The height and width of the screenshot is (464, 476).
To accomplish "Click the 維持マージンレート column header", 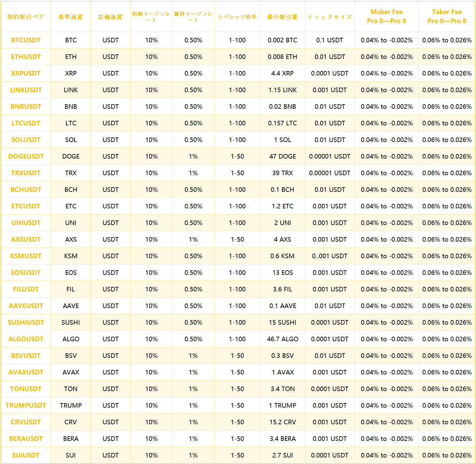I will pyautogui.click(x=193, y=17).
